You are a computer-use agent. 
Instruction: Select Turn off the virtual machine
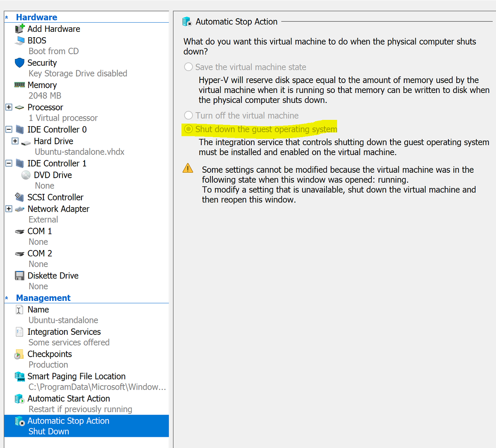188,115
